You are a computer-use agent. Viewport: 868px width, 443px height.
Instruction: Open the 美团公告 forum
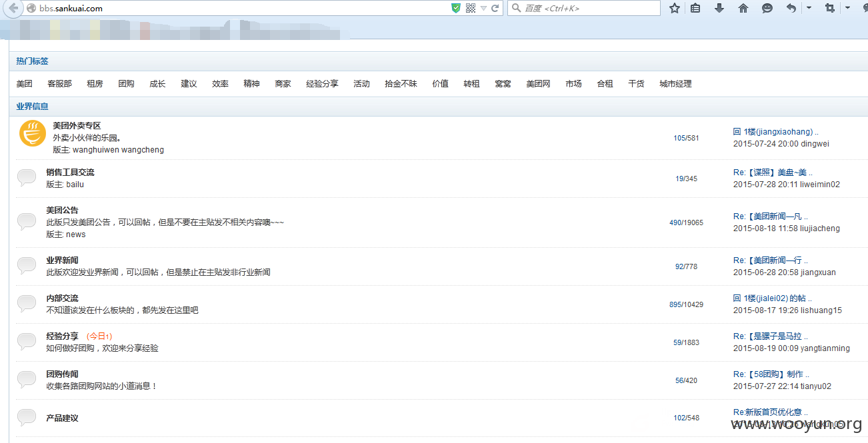pos(63,211)
